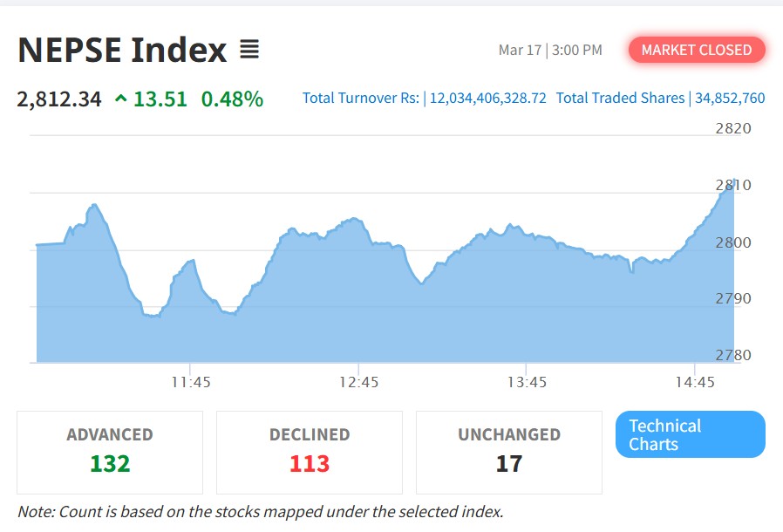The height and width of the screenshot is (532, 783).
Task: Select the UNCHANGED stocks count card
Action: 509,452
